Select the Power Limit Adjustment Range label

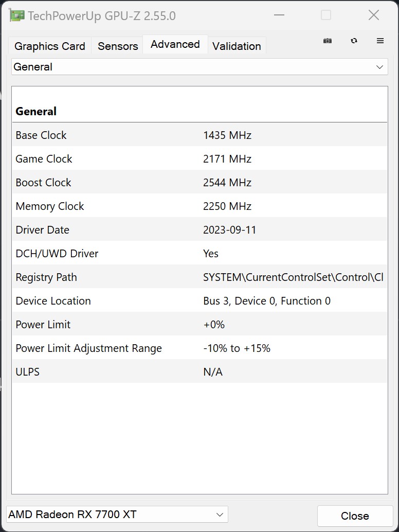coord(89,348)
